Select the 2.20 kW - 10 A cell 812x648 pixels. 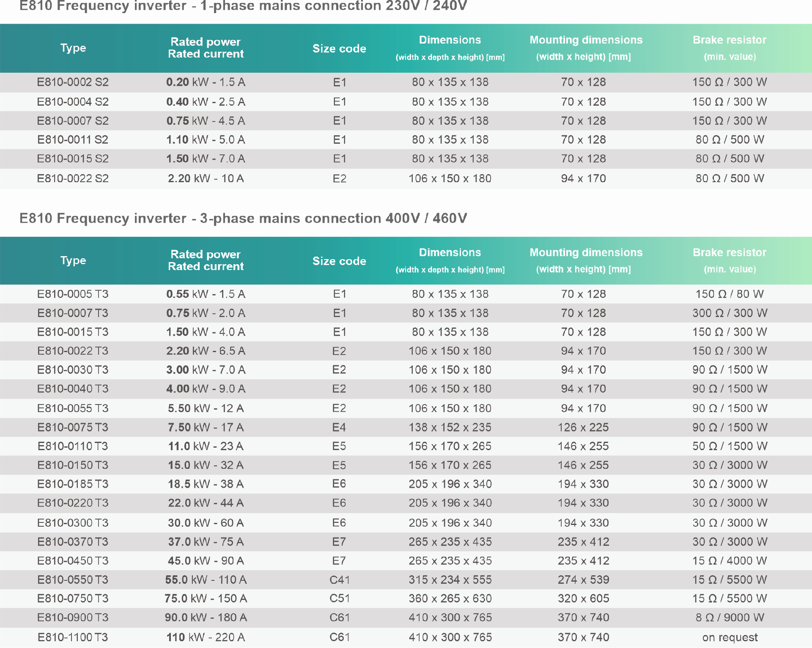[x=206, y=178]
